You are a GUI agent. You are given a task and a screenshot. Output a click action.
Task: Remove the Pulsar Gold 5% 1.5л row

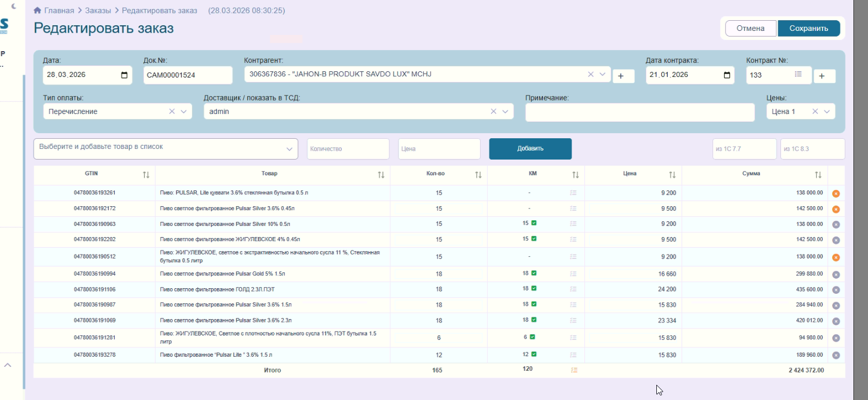coord(835,275)
